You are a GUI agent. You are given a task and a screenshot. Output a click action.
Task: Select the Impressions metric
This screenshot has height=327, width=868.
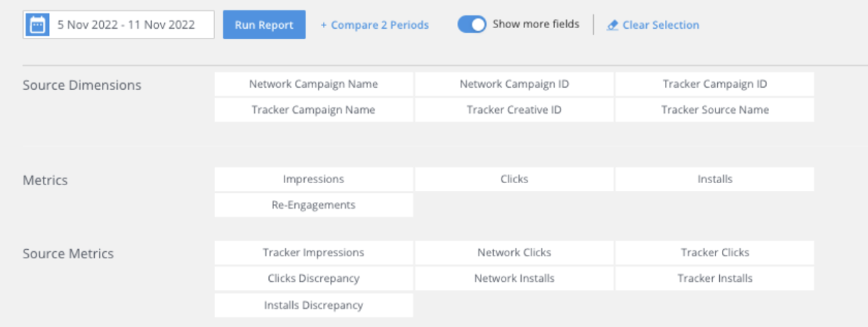tap(313, 179)
